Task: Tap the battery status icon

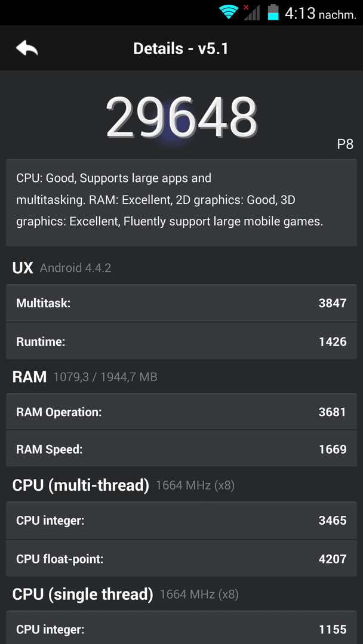Action: pyautogui.click(x=273, y=13)
